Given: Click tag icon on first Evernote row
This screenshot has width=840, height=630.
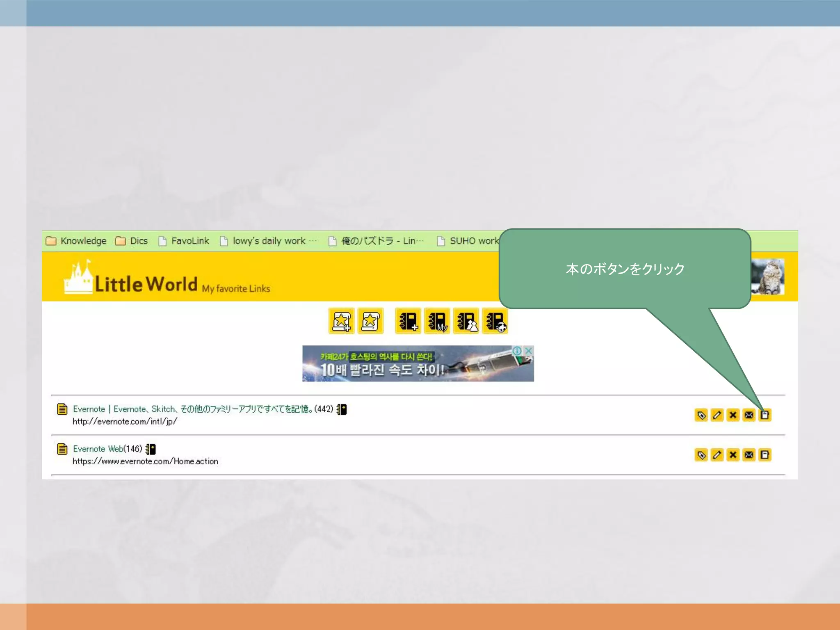Looking at the screenshot, I should (701, 415).
